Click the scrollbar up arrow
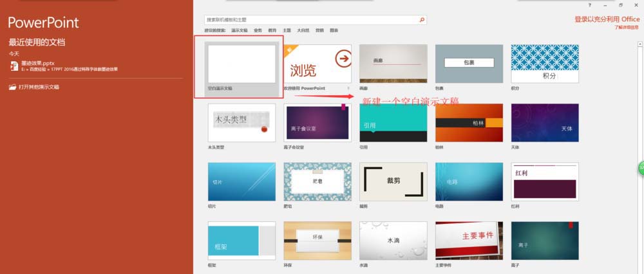The width and height of the screenshot is (644, 274). click(640, 44)
